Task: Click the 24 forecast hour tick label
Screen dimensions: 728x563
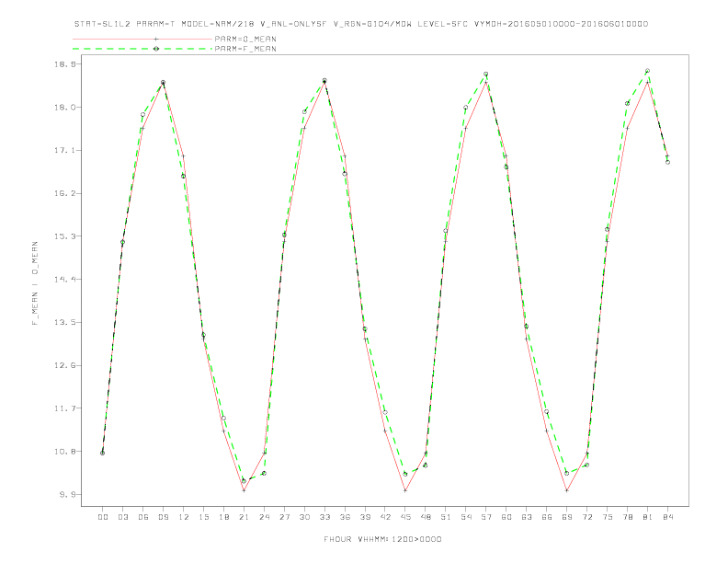Action: [264, 517]
